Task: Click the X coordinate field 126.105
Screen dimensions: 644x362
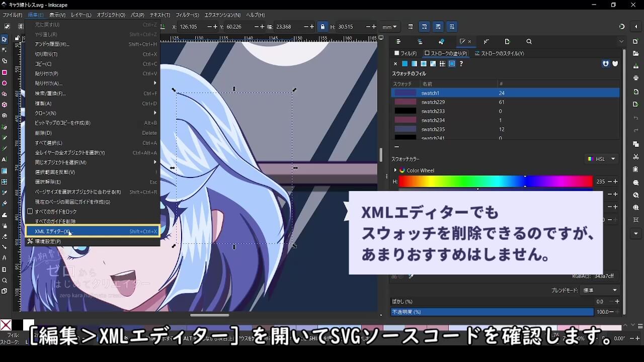Action: pyautogui.click(x=192, y=27)
